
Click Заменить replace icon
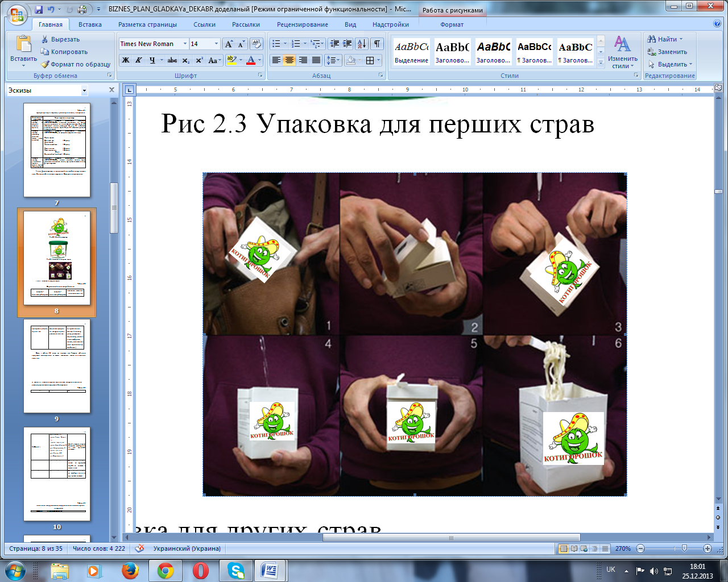click(x=652, y=52)
